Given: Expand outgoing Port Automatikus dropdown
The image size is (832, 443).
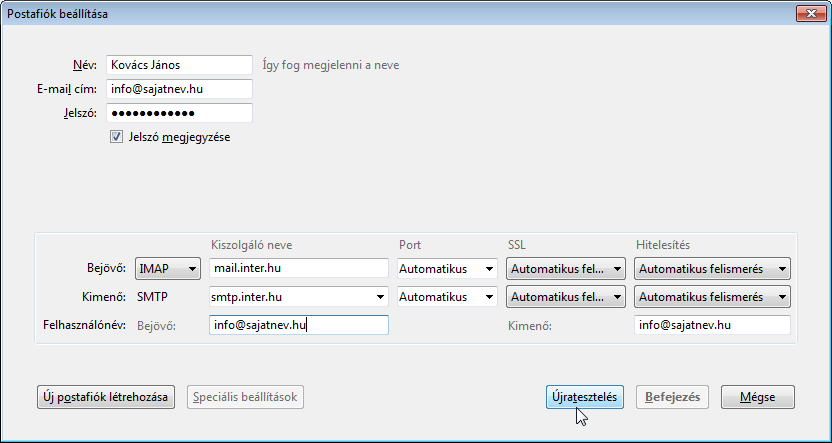Looking at the screenshot, I should click(447, 297).
